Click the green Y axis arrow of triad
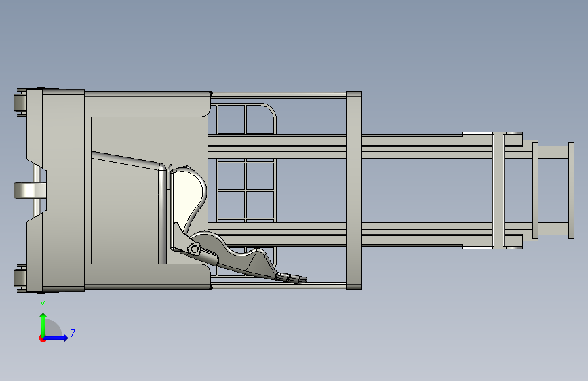588x381 pixels. (x=43, y=324)
